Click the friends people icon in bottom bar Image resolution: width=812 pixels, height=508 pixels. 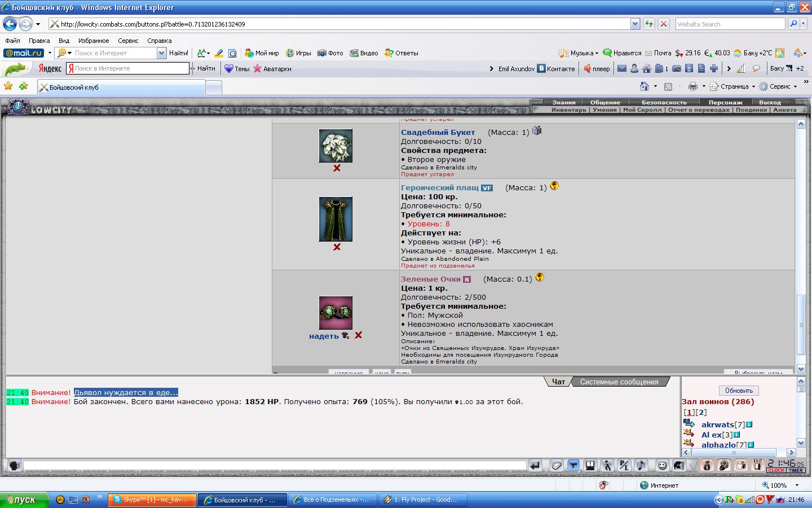[741, 466]
